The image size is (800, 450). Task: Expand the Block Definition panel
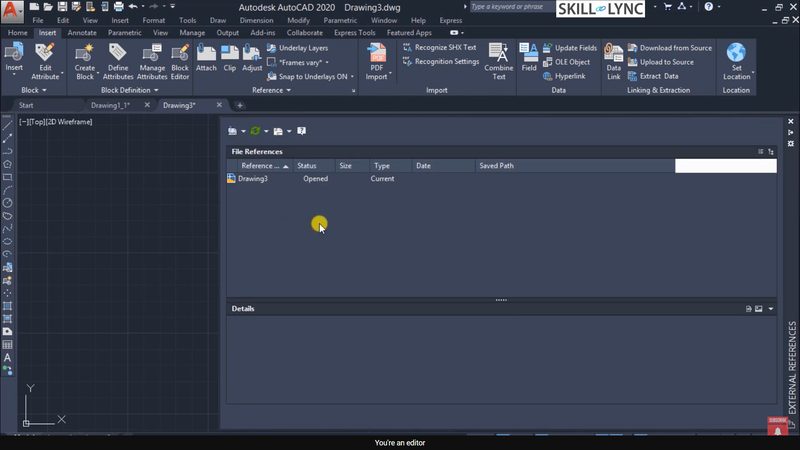tap(130, 90)
